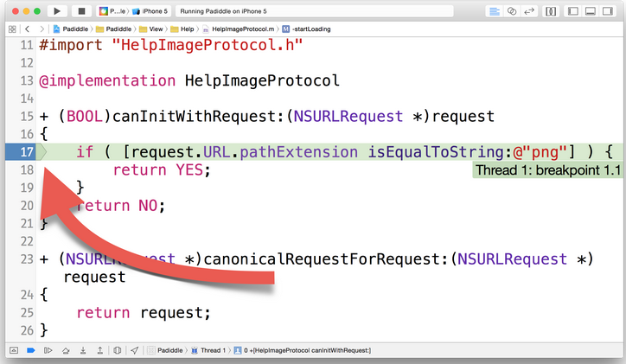
Task: Go back in editor history
Action: [27, 29]
